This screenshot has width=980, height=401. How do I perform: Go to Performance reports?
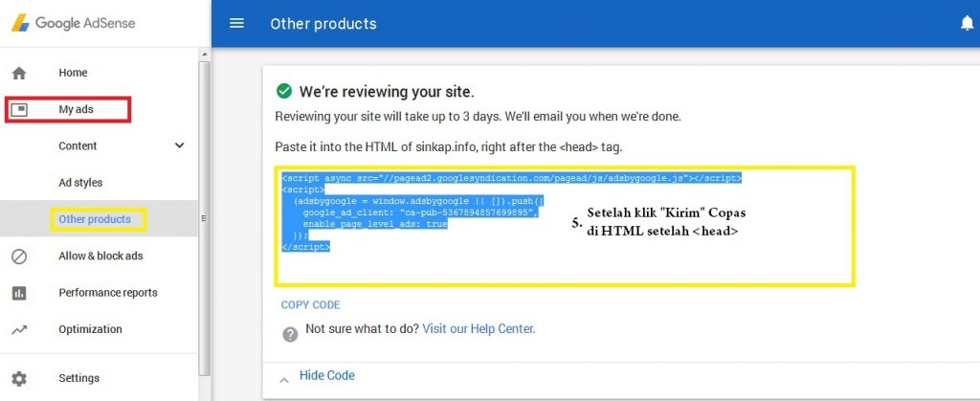107,293
